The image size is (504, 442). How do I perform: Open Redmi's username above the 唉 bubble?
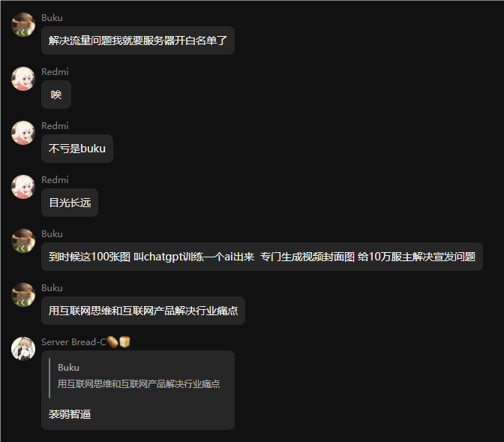pyautogui.click(x=55, y=72)
